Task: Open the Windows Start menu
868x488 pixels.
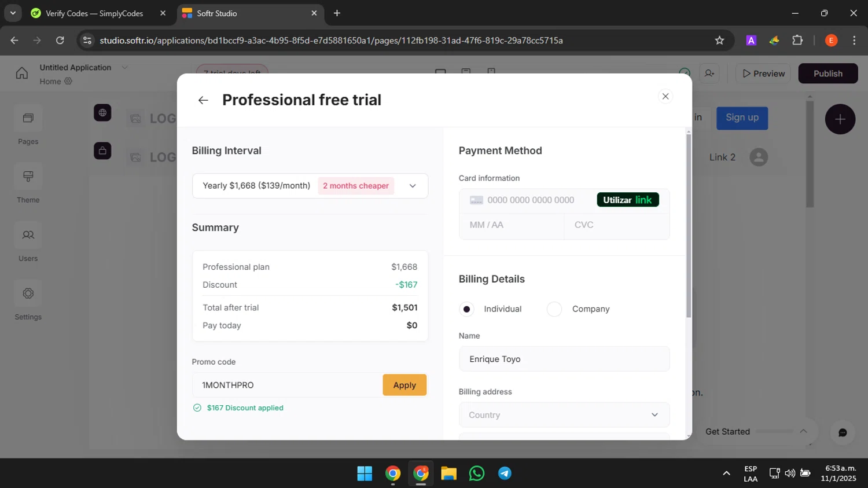Action: coord(365,474)
